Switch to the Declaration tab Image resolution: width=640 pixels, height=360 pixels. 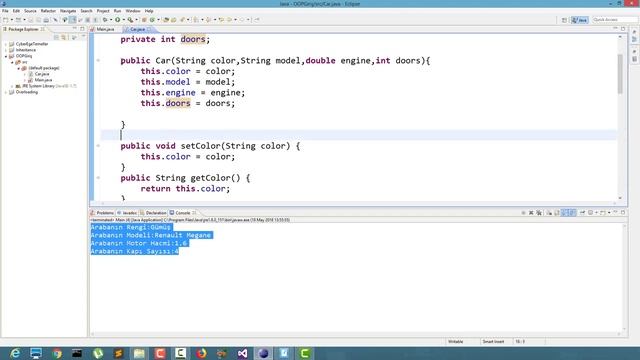tap(153, 213)
